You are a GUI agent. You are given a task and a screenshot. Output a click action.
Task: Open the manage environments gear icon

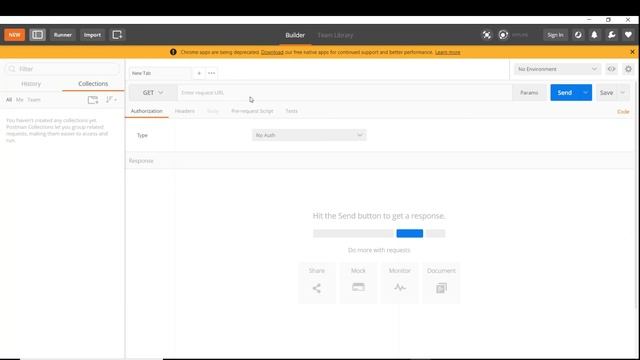tap(628, 69)
